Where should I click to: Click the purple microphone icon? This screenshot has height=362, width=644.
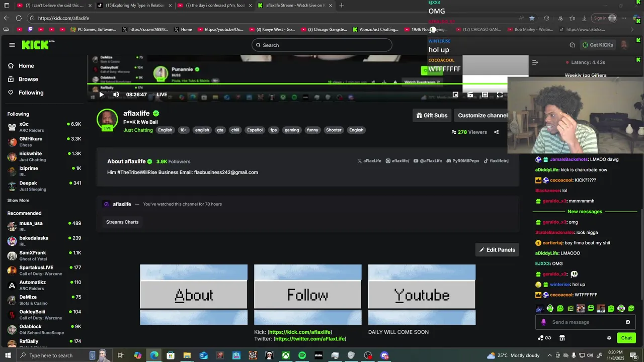click(x=543, y=322)
